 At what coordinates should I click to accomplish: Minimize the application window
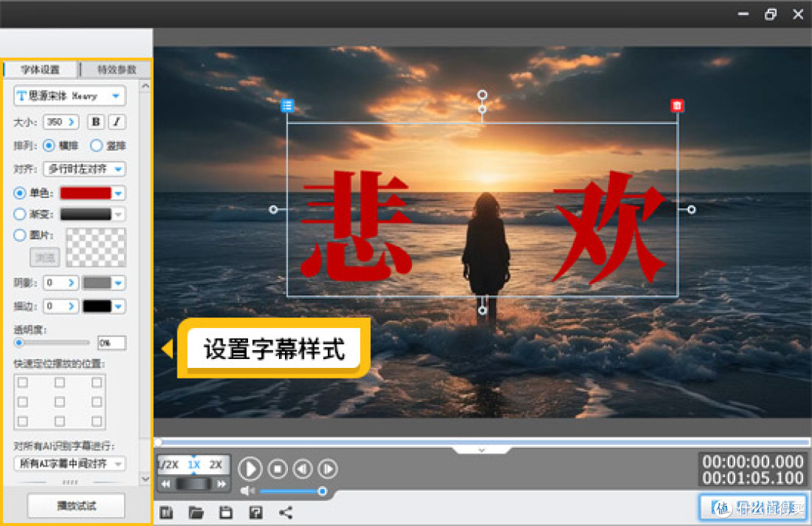pyautogui.click(x=743, y=14)
